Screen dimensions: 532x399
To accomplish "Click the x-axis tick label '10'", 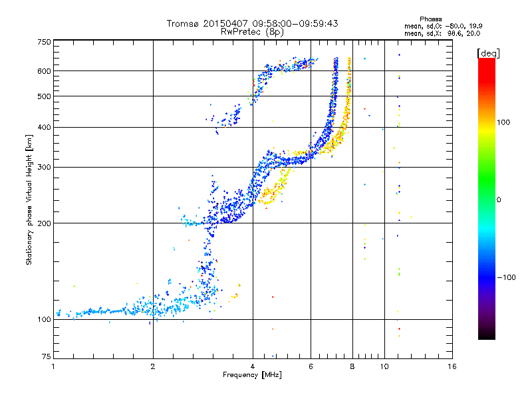I will [384, 366].
